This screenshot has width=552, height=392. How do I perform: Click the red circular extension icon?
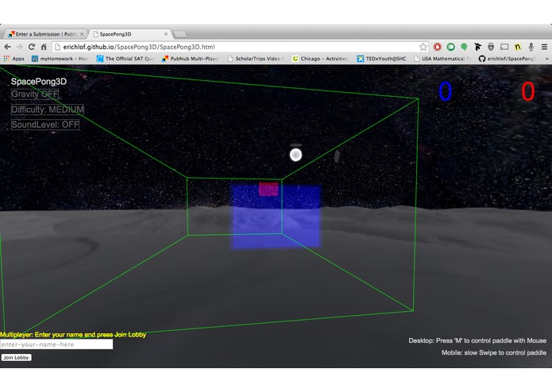tap(438, 47)
